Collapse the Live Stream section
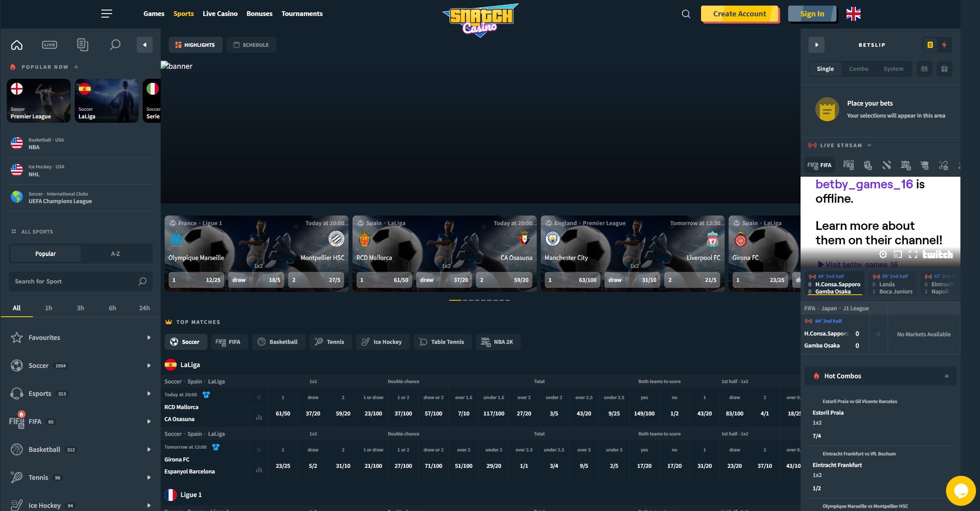The height and width of the screenshot is (511, 980). coord(869,145)
